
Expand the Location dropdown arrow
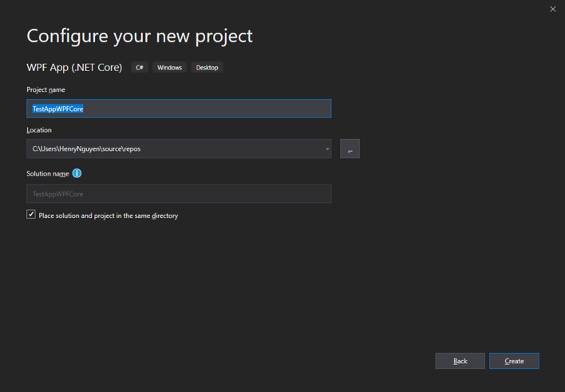coord(327,149)
